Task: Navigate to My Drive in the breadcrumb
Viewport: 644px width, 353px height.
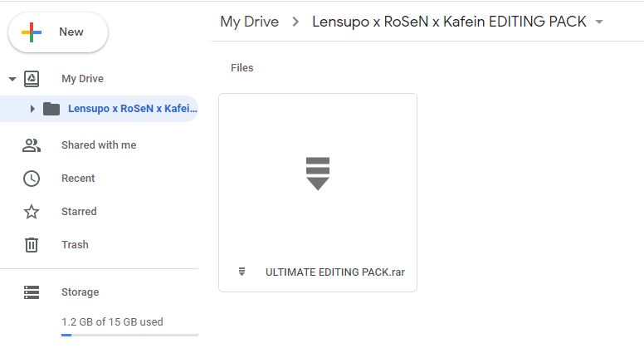Action: pyautogui.click(x=249, y=22)
